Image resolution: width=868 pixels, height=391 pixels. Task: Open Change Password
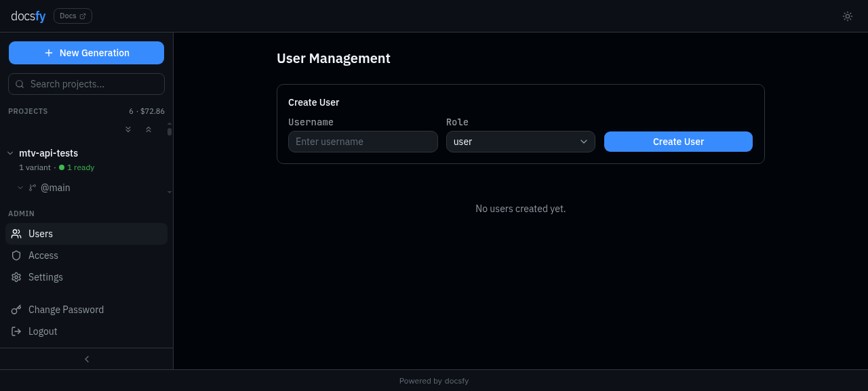[86, 310]
